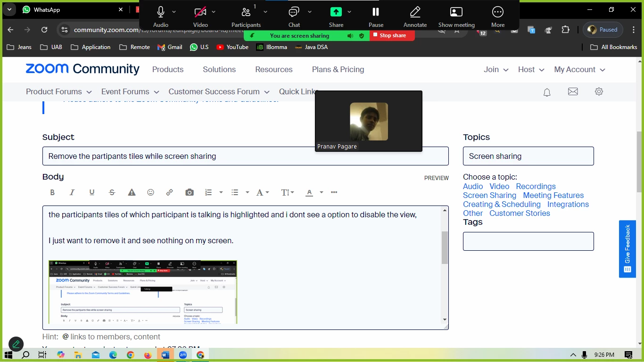Viewport: 644px width, 362px height.
Task: Expand the My Account menu
Action: [580, 69]
